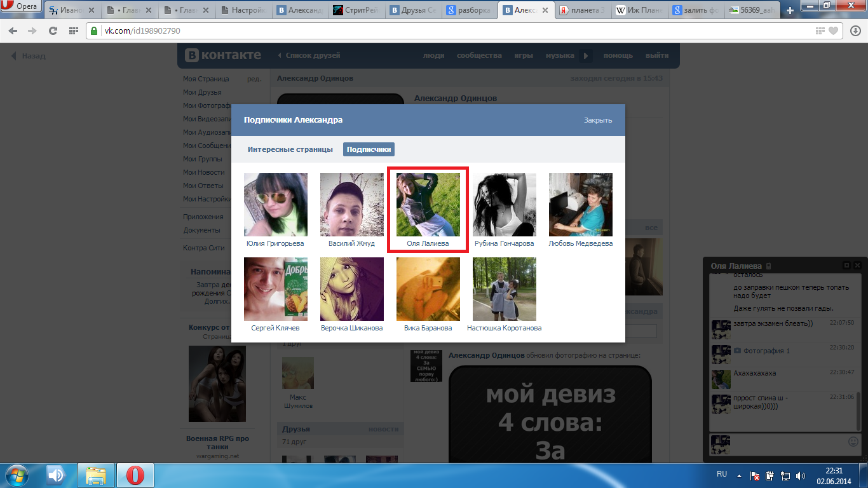Click the Рубина Гончарова name link
Image resolution: width=868 pixels, height=488 pixels.
505,243
